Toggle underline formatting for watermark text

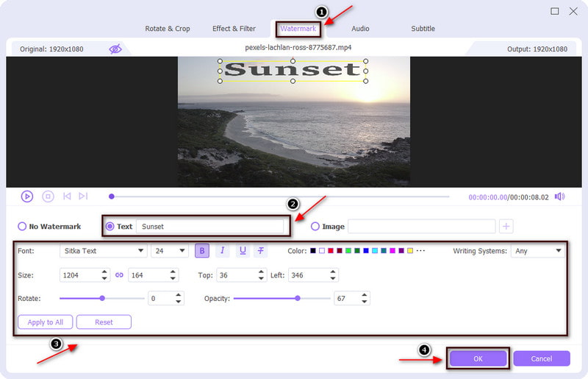pos(243,250)
